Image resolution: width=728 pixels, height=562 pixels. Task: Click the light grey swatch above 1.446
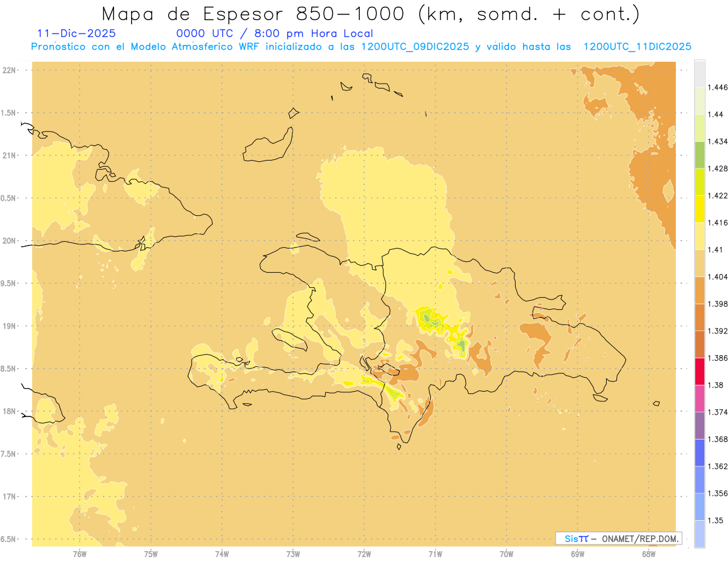699,73
